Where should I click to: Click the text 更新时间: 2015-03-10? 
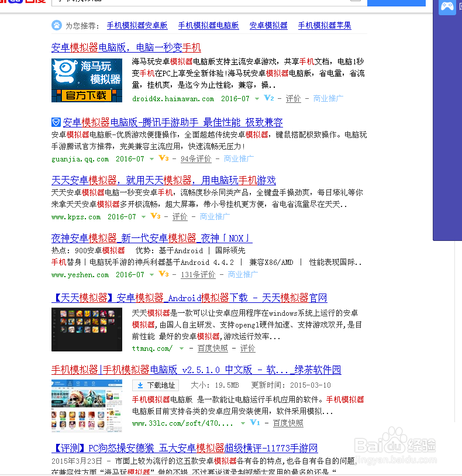pos(291,385)
